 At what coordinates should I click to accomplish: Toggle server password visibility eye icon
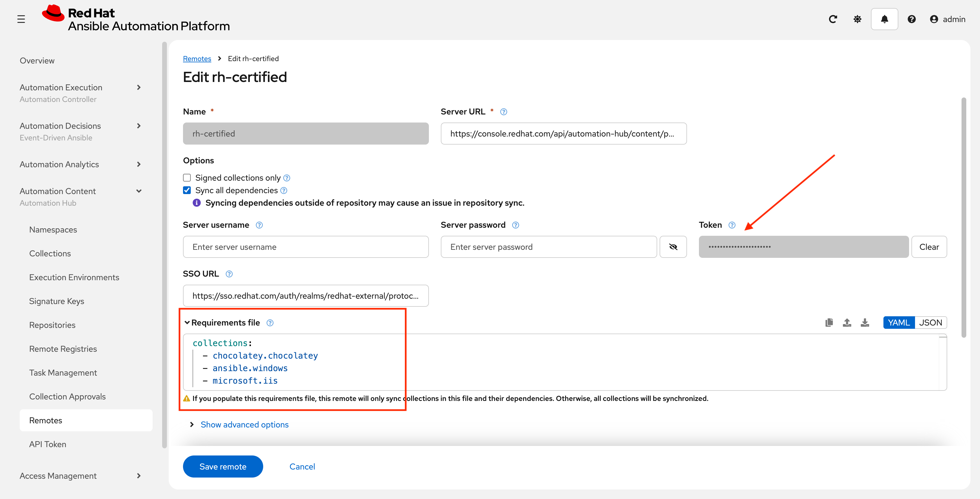673,247
